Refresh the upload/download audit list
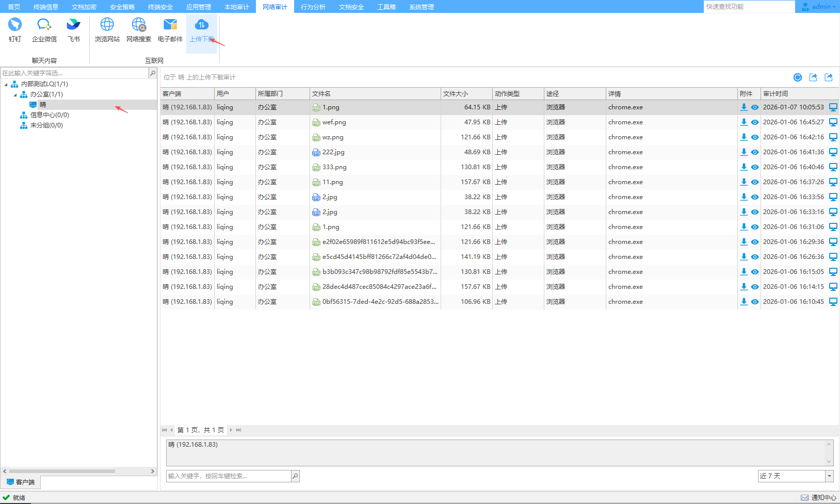Image resolution: width=840 pixels, height=504 pixels. (797, 77)
